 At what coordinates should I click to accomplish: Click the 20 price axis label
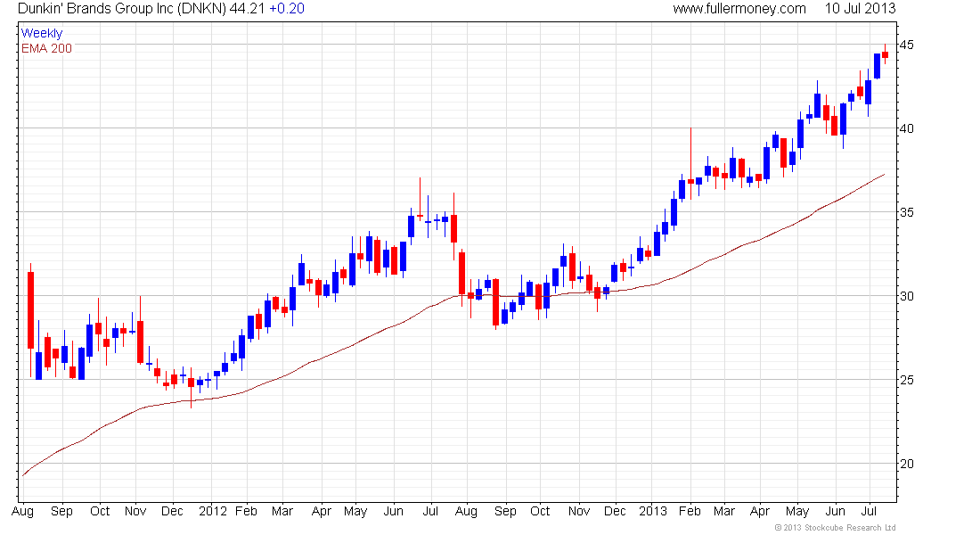906,465
